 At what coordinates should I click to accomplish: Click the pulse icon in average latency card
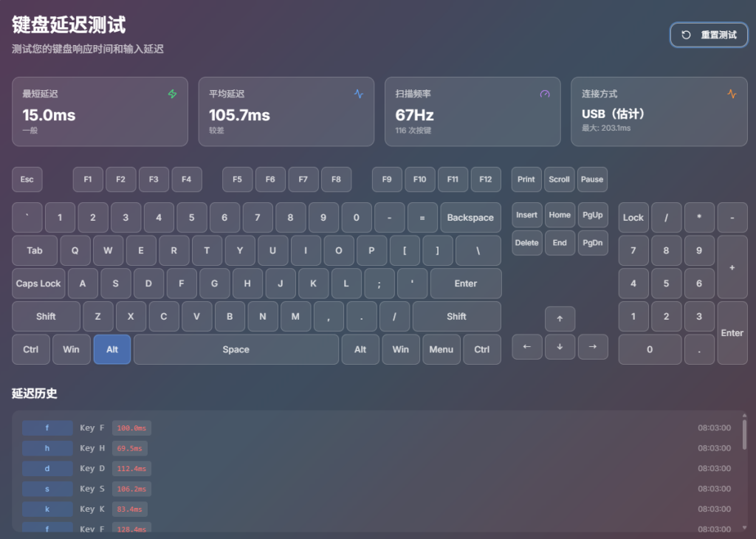[x=359, y=94]
